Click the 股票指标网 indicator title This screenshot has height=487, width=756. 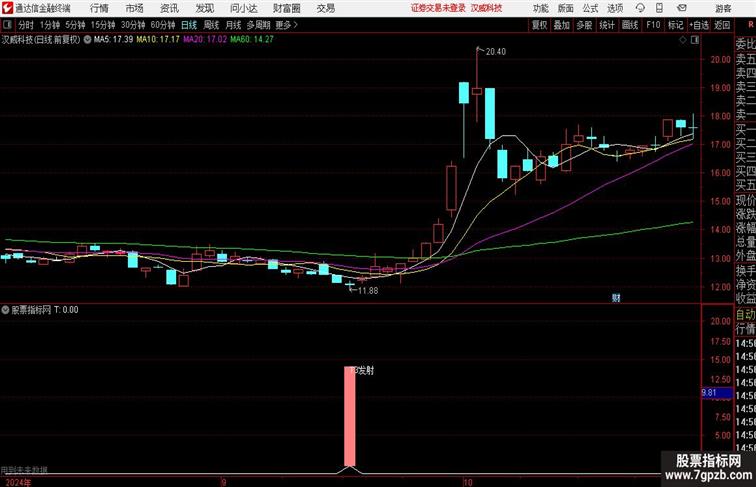click(31, 310)
